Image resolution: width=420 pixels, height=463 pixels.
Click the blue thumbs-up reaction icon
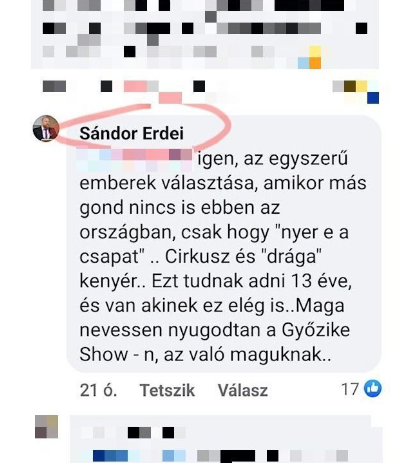(373, 389)
